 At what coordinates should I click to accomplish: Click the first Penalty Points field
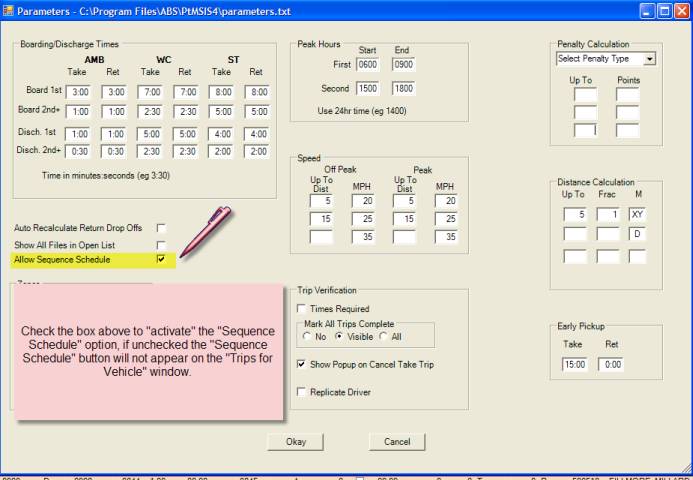pos(628,95)
